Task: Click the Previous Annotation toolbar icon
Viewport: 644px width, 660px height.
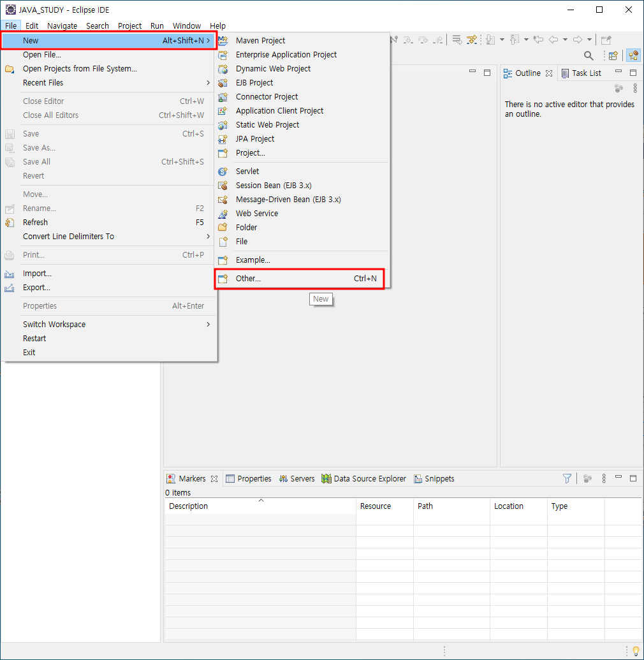Action: point(515,40)
